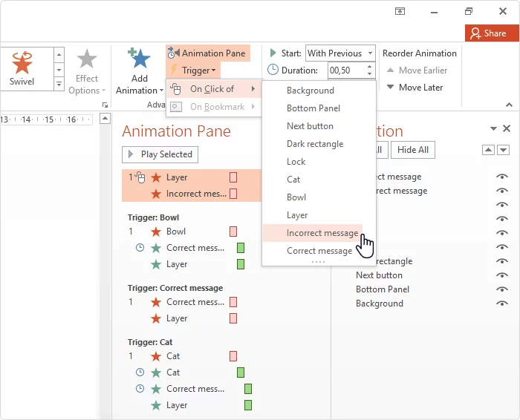The width and height of the screenshot is (520, 420).
Task: Select highlighted Layer animation row
Action: 192,177
